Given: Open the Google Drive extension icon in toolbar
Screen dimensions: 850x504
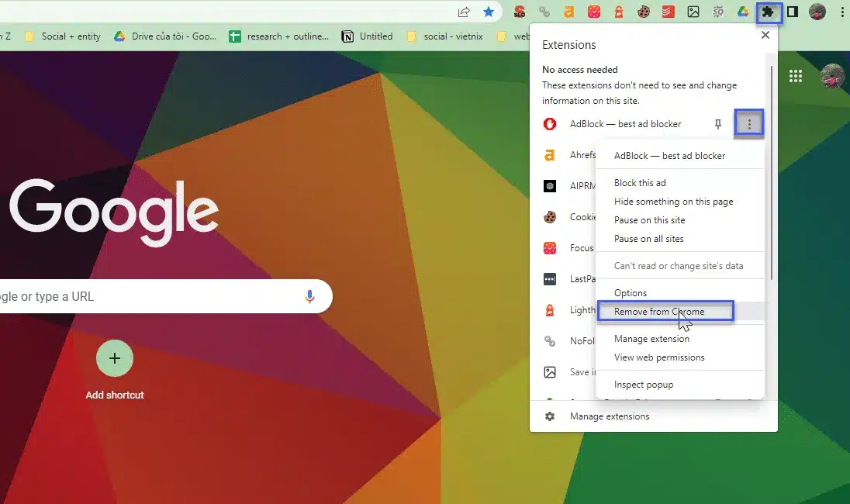Looking at the screenshot, I should (x=743, y=12).
